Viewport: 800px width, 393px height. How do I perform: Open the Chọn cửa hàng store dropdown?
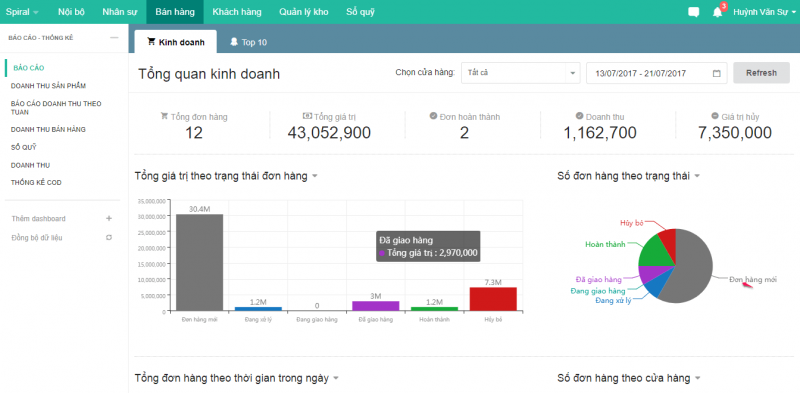point(520,73)
